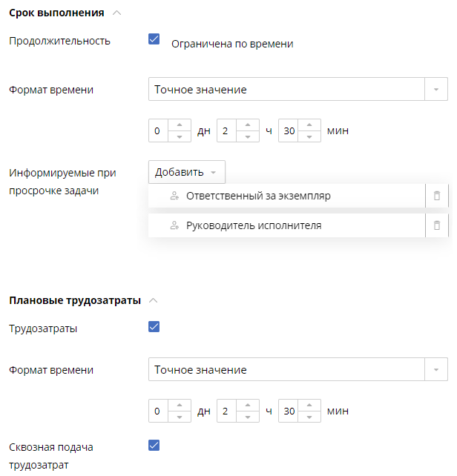Select Руководитель исполнителя list item
This screenshot has width=457, height=476.
[254, 225]
